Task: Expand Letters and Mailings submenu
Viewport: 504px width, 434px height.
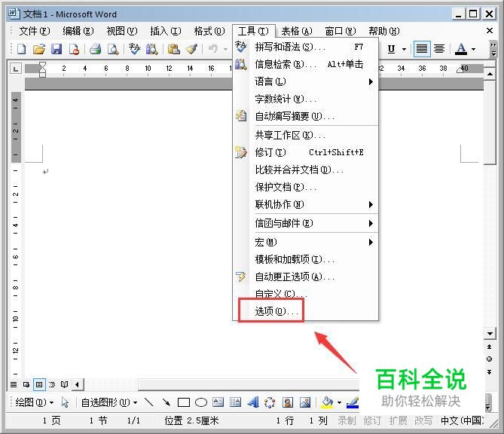Action: point(305,223)
